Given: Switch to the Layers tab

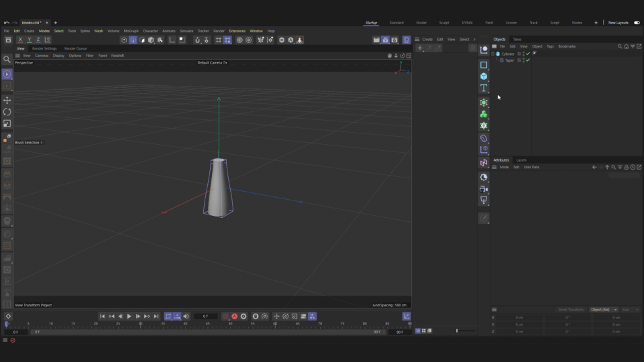Looking at the screenshot, I should (x=521, y=160).
